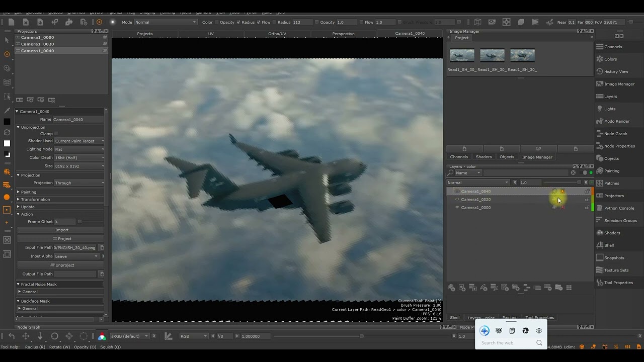Open the Painting palette from the right sidebar
644x362 pixels.
click(612, 171)
